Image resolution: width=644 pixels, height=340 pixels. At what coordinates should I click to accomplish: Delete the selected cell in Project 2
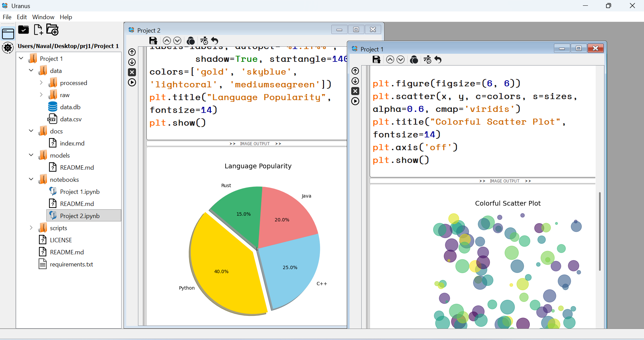pyautogui.click(x=132, y=72)
